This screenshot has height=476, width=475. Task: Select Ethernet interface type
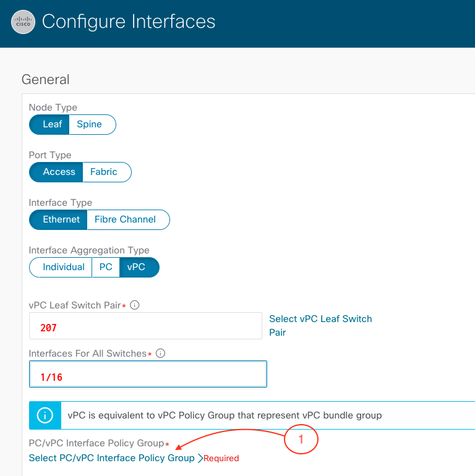(61, 219)
